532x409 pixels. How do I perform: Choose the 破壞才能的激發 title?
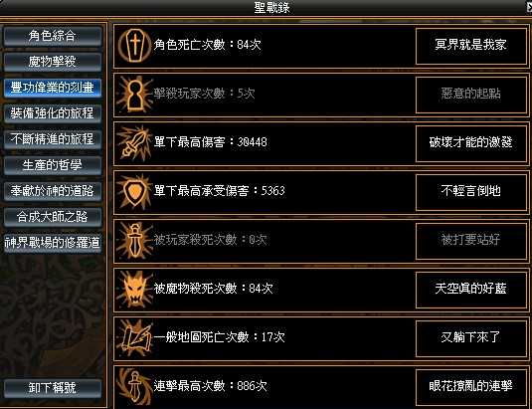pos(471,143)
